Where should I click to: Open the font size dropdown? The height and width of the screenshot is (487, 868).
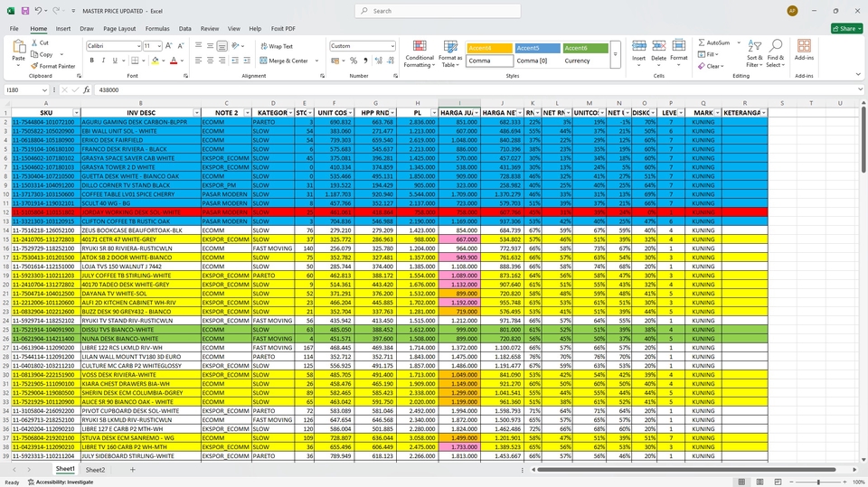pyautogui.click(x=159, y=46)
